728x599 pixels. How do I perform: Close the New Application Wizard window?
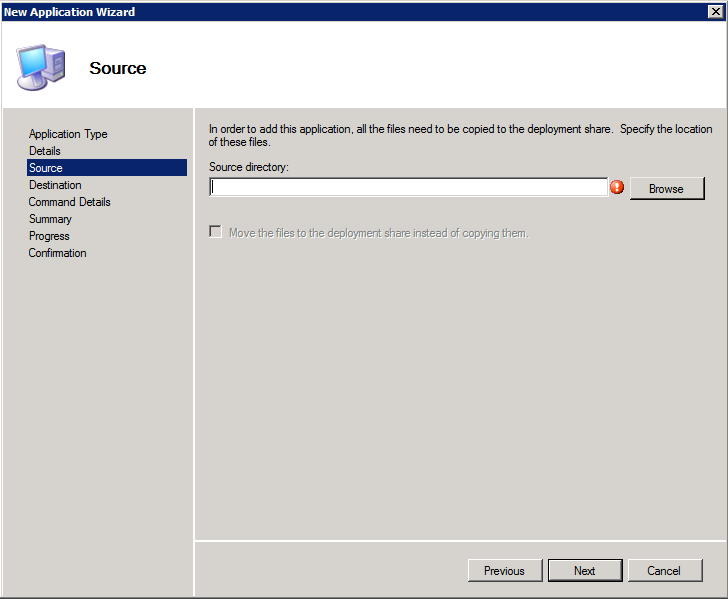pos(715,12)
